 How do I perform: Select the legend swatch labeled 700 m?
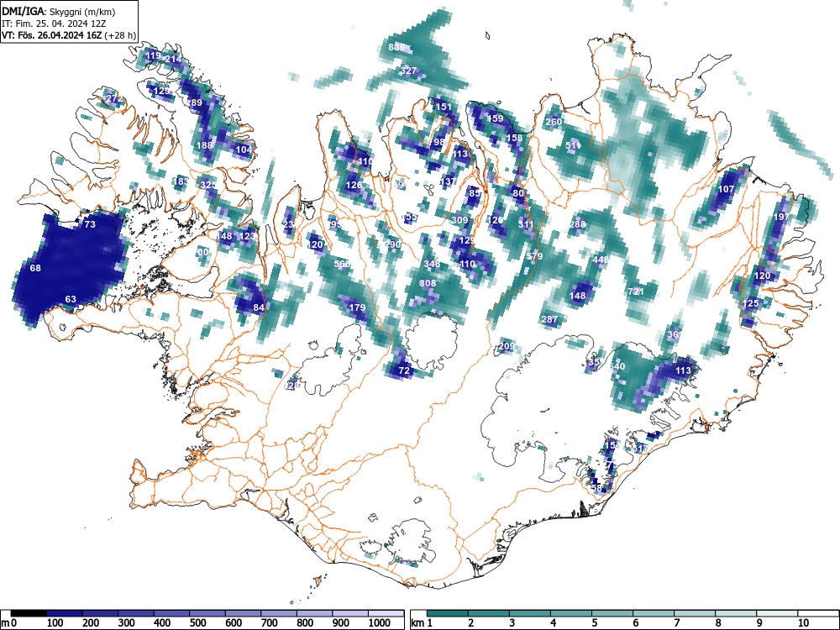click(279, 613)
